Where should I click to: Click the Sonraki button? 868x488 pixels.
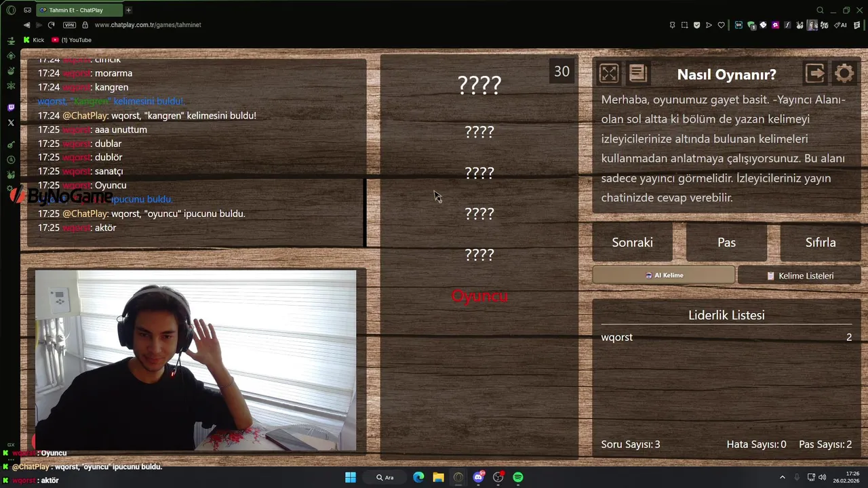[x=633, y=242]
